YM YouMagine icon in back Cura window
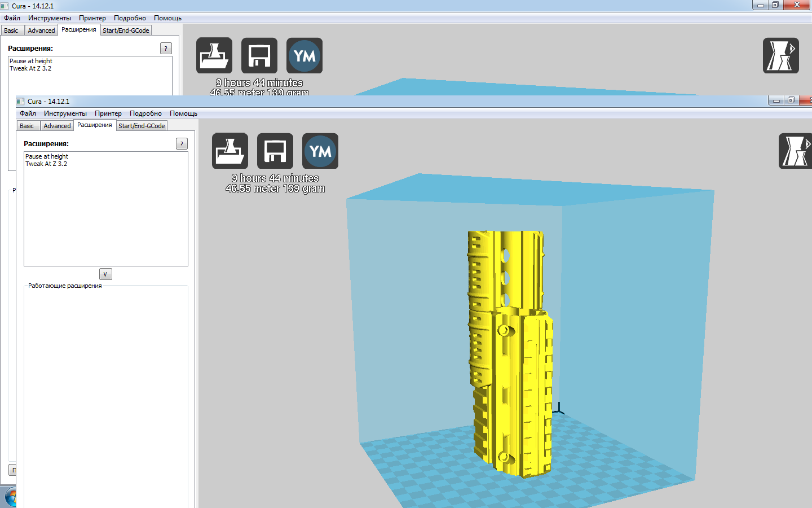 (x=304, y=55)
